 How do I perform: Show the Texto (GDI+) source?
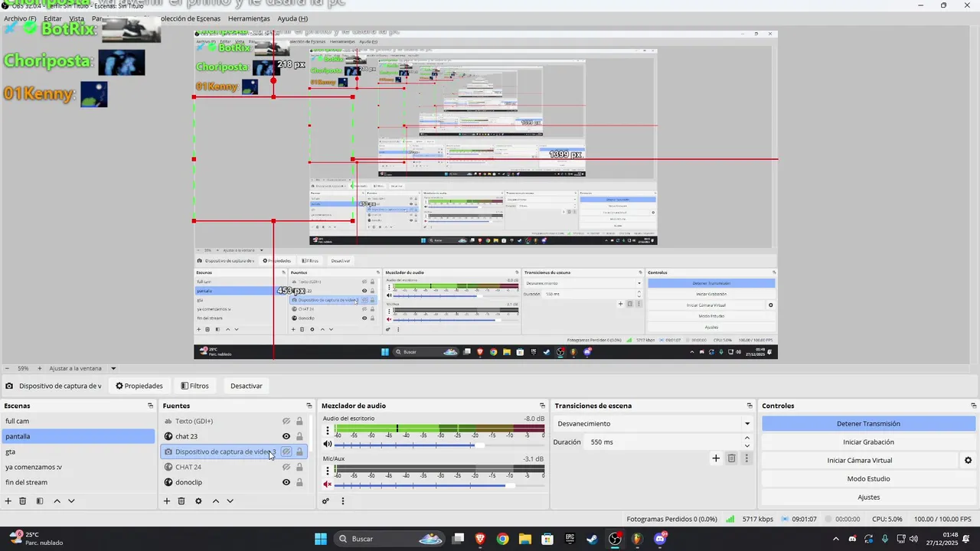coord(286,421)
